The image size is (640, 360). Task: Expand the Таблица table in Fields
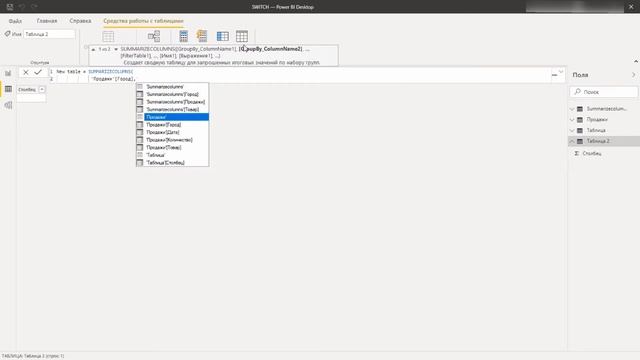572,131
